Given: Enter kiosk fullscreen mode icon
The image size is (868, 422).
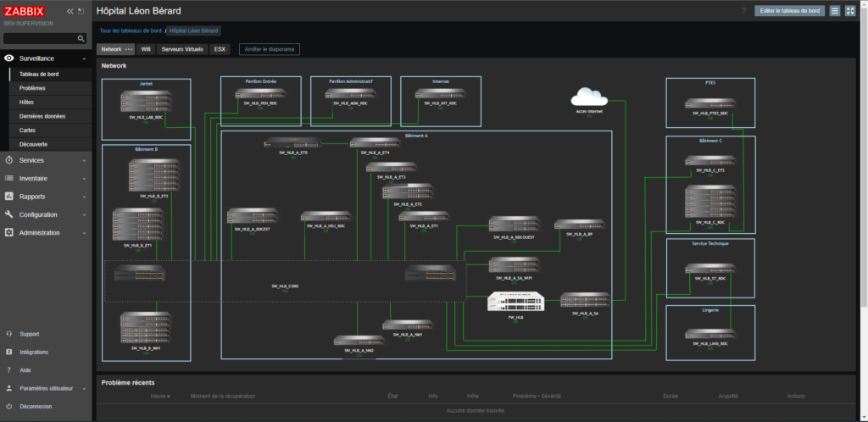Looking at the screenshot, I should point(850,11).
